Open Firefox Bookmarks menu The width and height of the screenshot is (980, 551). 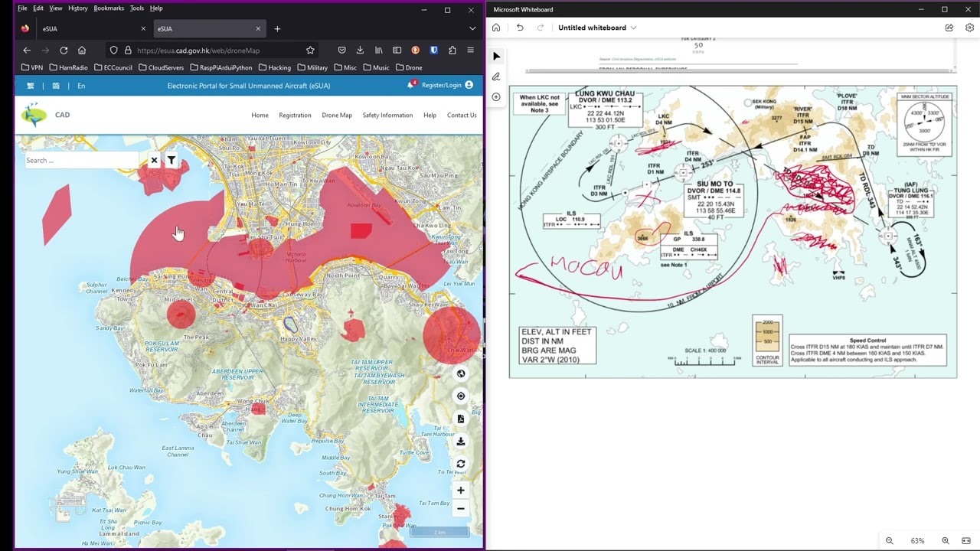pyautogui.click(x=109, y=8)
